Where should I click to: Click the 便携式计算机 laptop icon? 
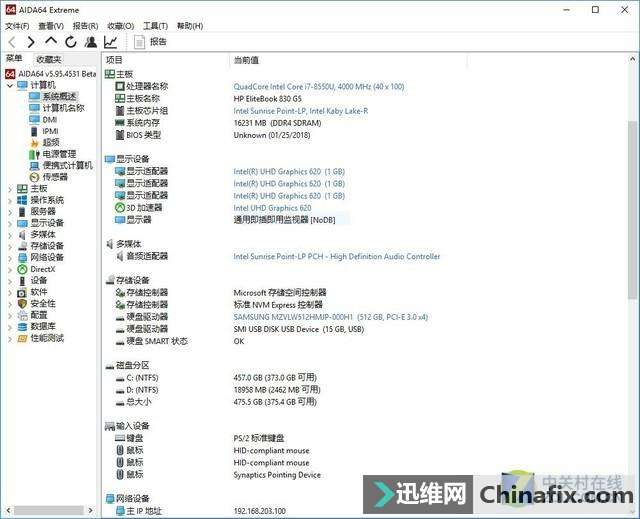click(x=34, y=166)
